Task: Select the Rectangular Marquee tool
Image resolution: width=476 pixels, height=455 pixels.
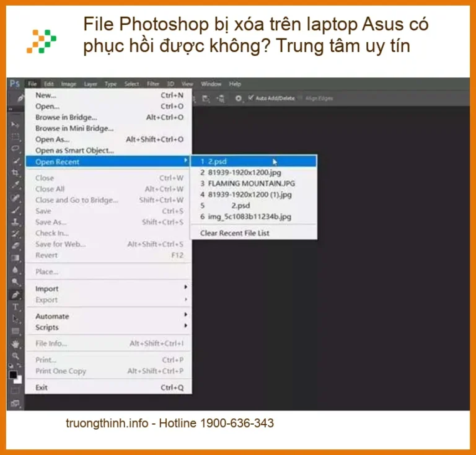Action: 15,136
